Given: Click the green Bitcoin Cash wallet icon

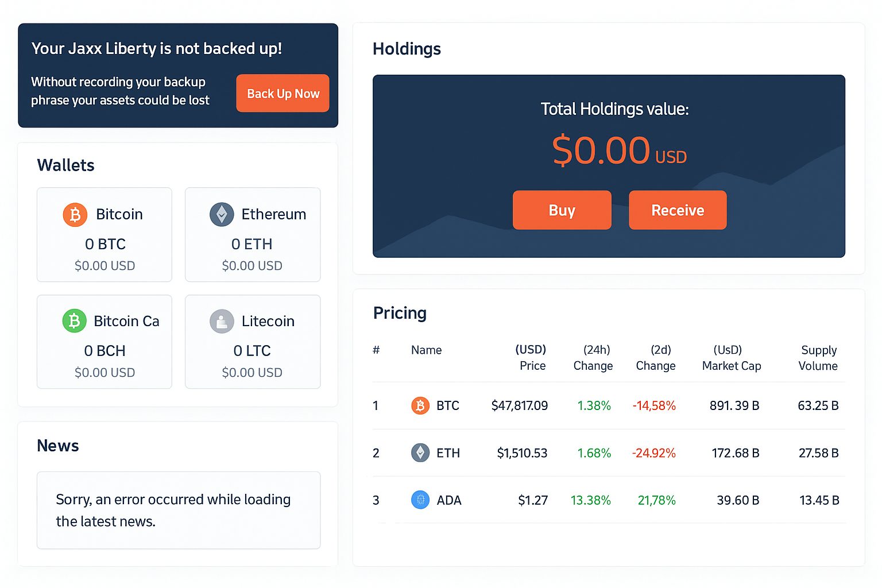Looking at the screenshot, I should [75, 321].
